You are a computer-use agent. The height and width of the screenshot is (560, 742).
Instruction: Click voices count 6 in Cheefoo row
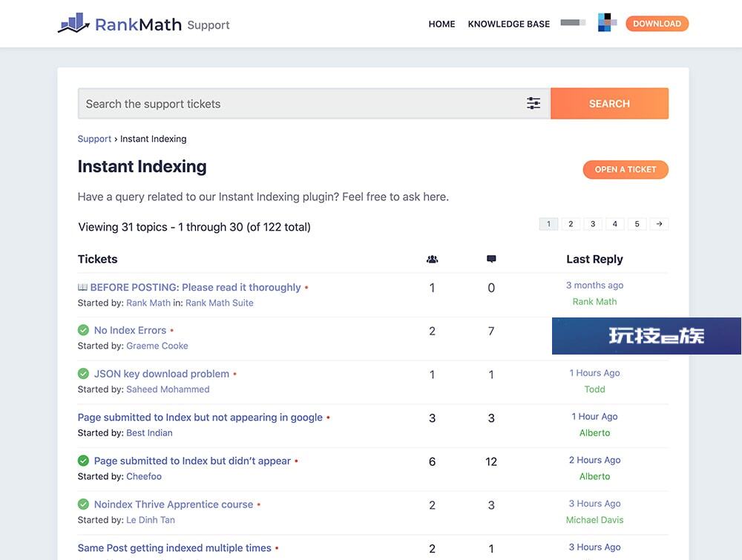point(432,461)
